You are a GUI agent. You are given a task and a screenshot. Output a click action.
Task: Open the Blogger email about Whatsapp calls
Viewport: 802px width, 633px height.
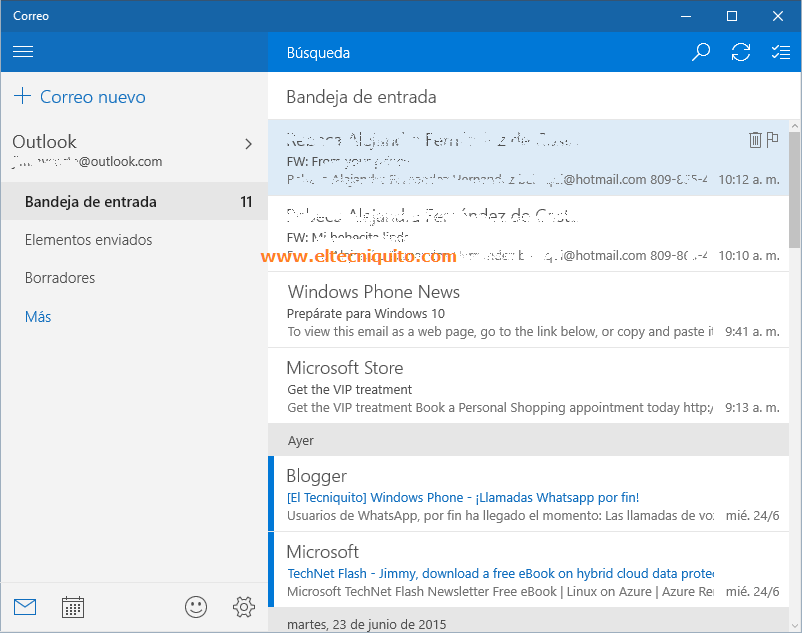pyautogui.click(x=528, y=494)
